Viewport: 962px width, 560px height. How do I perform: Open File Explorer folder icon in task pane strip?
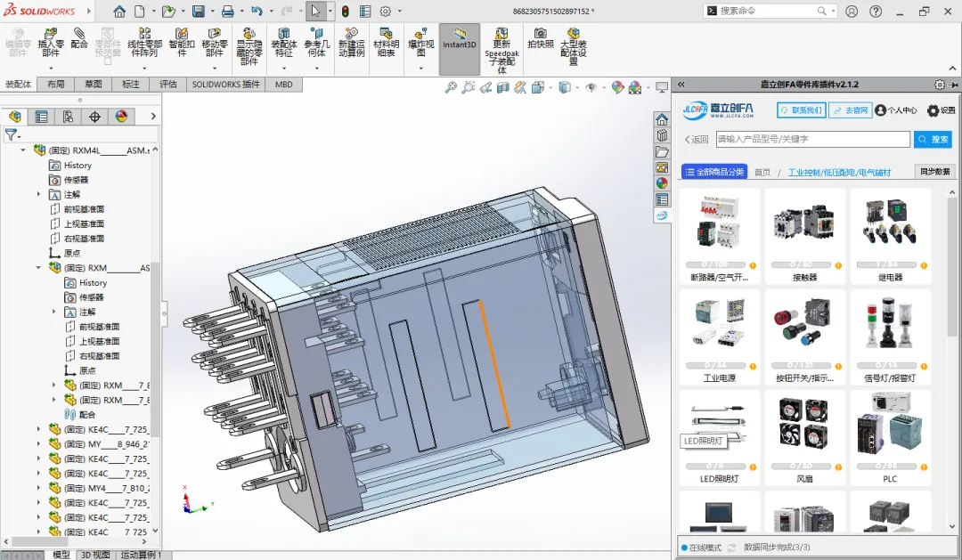point(662,151)
